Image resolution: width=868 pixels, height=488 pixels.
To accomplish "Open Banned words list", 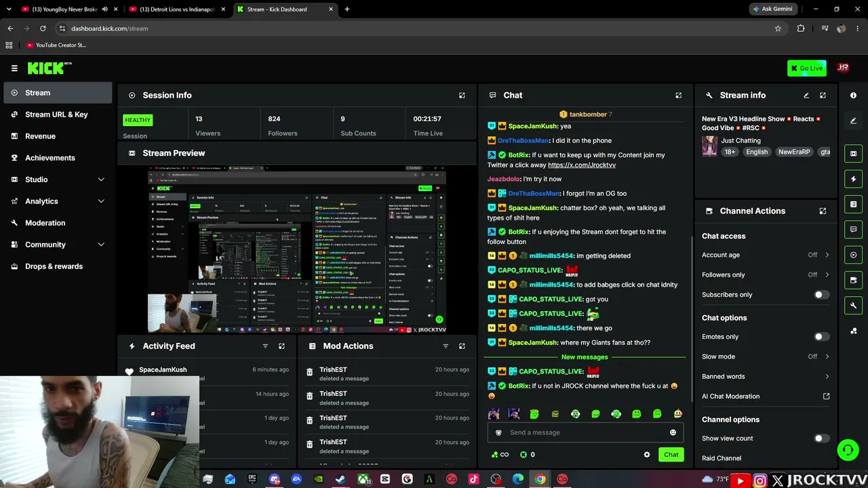I will 766,376.
